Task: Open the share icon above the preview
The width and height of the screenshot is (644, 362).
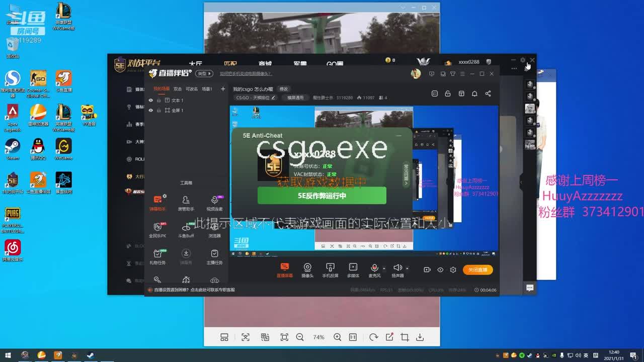Action: [x=488, y=94]
